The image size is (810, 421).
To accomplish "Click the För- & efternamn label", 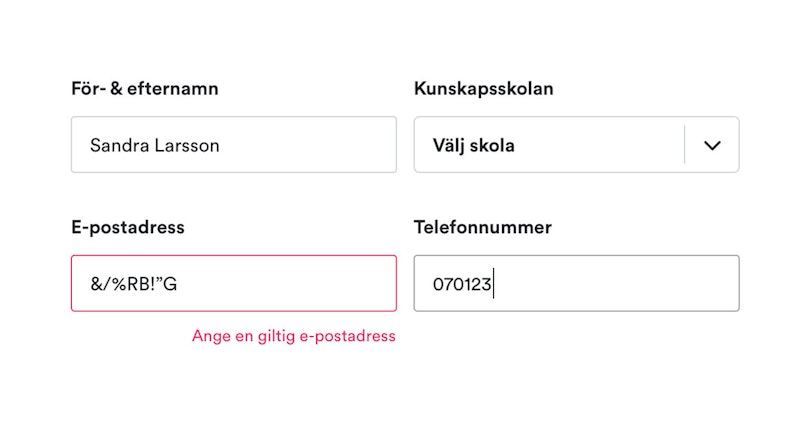I will click(x=144, y=89).
